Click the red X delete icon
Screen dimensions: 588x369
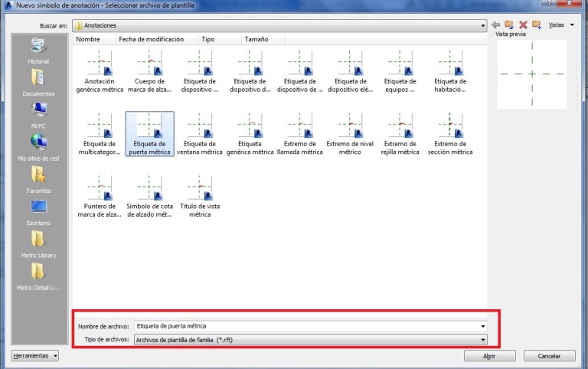524,24
